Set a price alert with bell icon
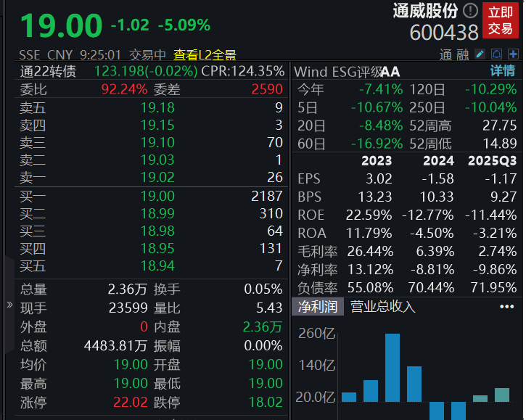This screenshot has width=526, height=420. point(497,54)
